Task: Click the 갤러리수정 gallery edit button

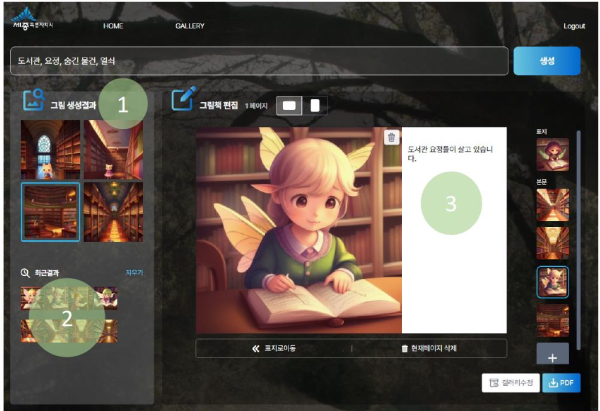Action: [x=511, y=382]
